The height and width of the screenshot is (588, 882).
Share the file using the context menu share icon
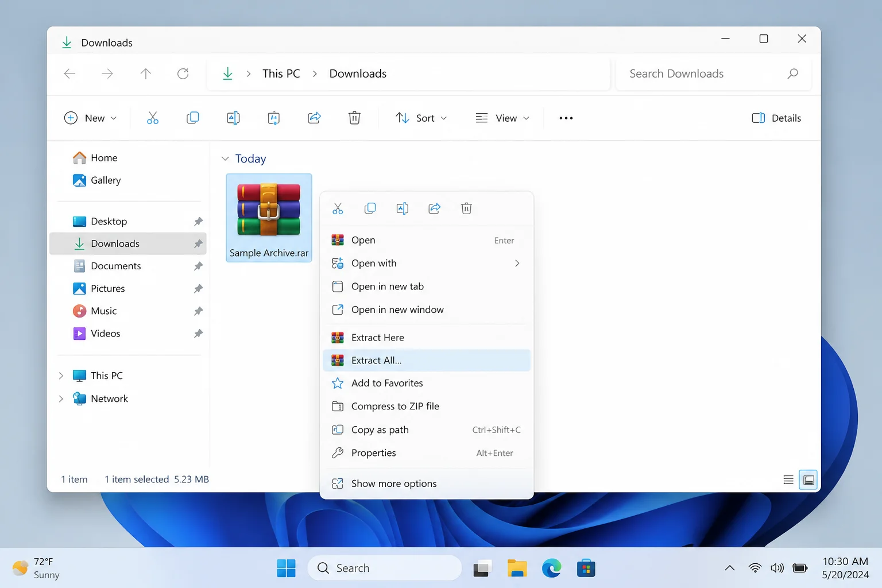pyautogui.click(x=435, y=208)
